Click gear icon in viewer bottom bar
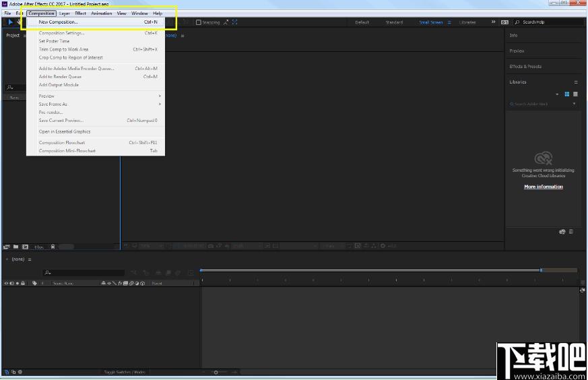This screenshot has height=380, width=588. pos(383,246)
